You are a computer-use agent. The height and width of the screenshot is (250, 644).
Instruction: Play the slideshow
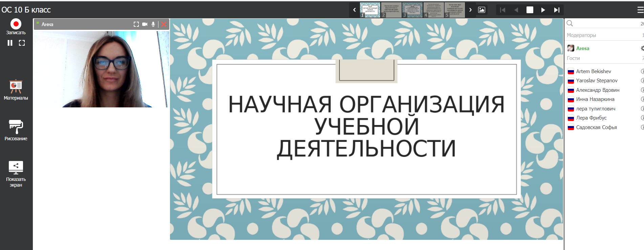(543, 10)
